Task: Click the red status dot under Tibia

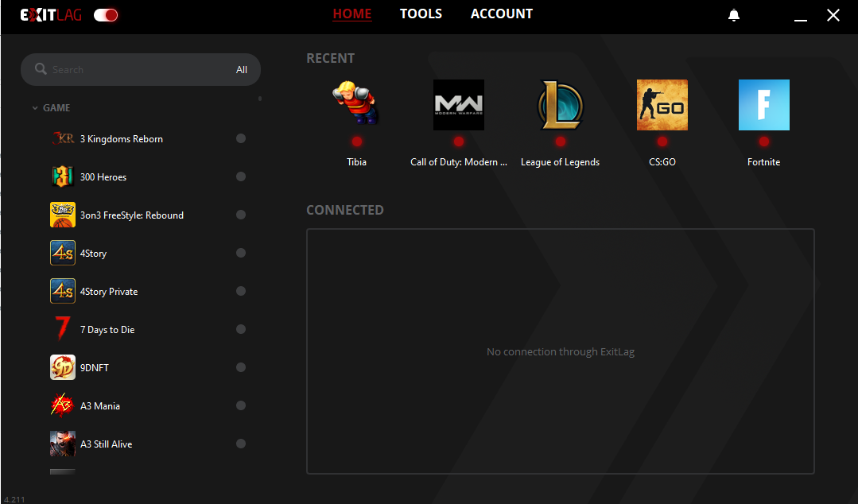Action: pos(357,142)
